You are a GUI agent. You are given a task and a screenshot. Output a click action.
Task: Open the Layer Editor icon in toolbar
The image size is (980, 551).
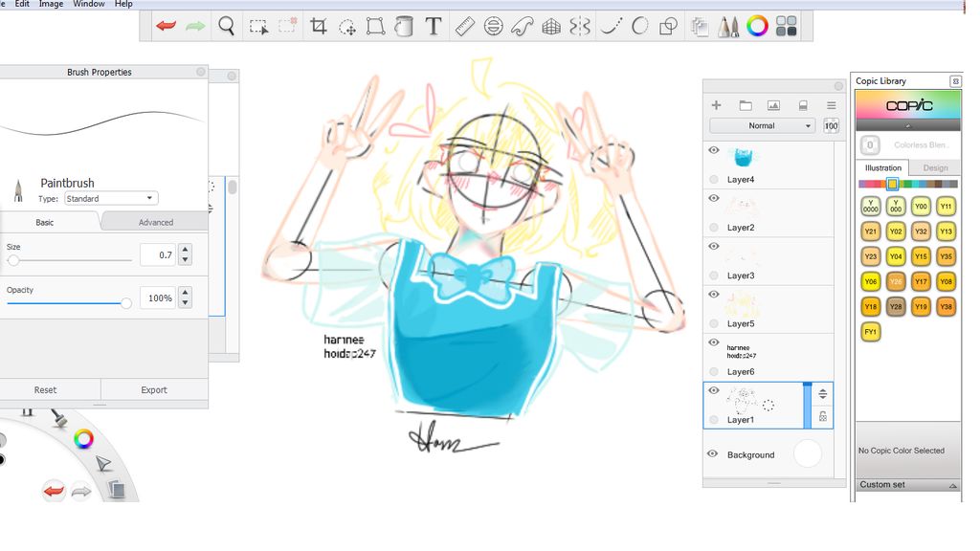point(700,26)
